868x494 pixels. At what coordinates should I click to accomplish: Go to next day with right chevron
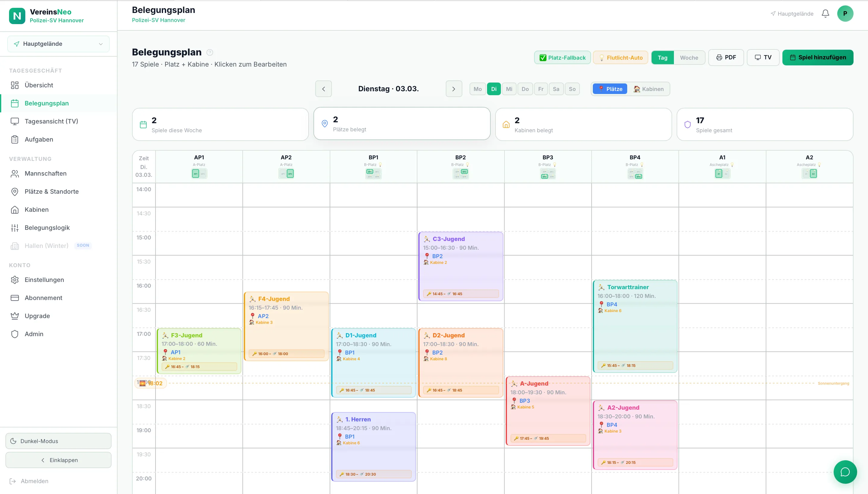coord(454,89)
